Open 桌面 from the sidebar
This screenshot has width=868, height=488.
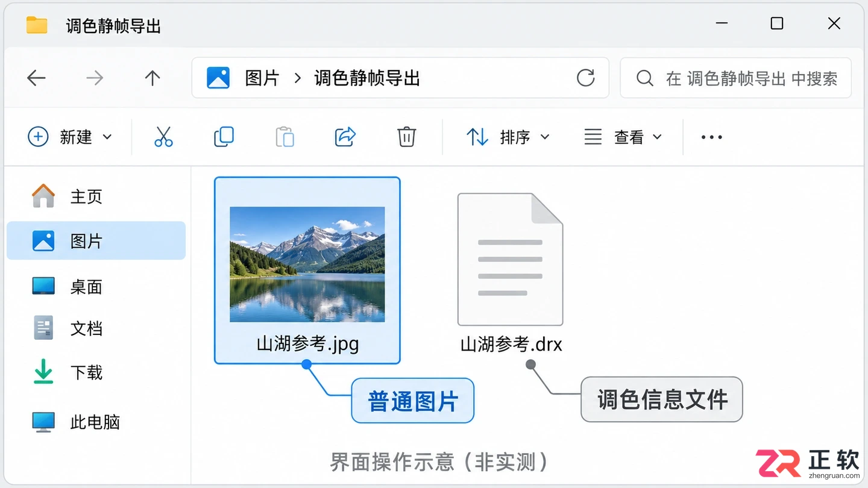[x=96, y=286]
